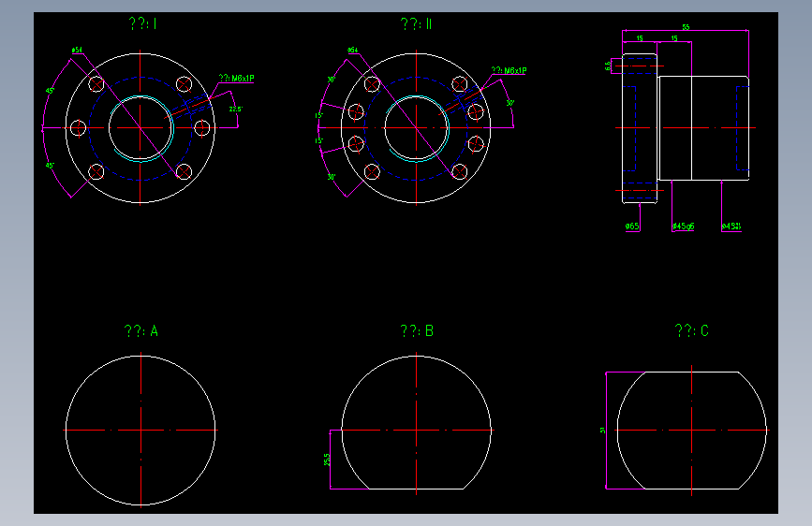Click the 51 dimension in view C
The height and width of the screenshot is (526, 812).
602,431
